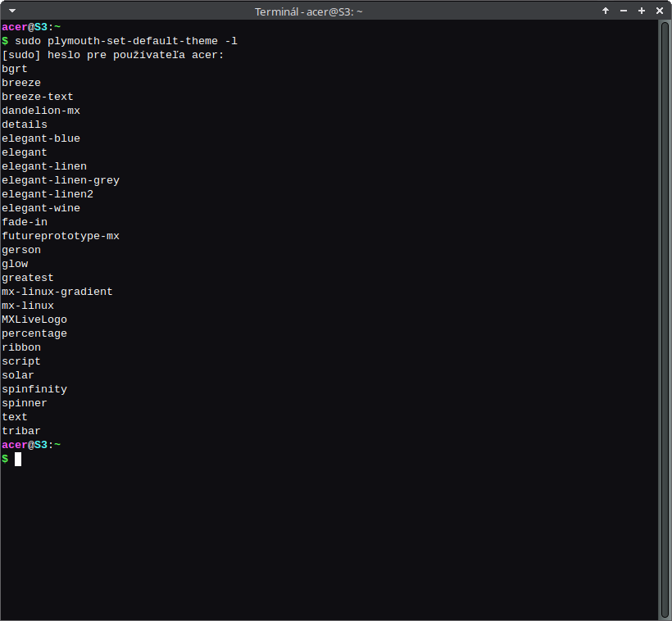This screenshot has height=621, width=672.
Task: Click the 'tribar' theme line
Action: tap(21, 431)
